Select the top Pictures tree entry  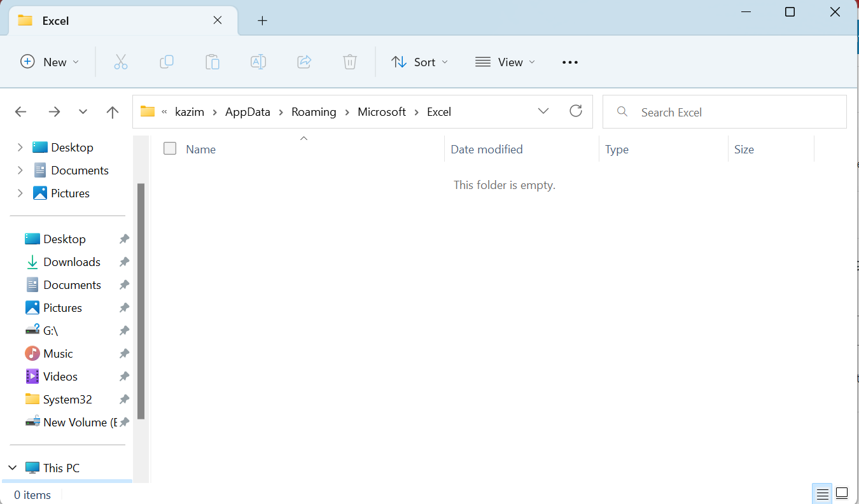[71, 193]
